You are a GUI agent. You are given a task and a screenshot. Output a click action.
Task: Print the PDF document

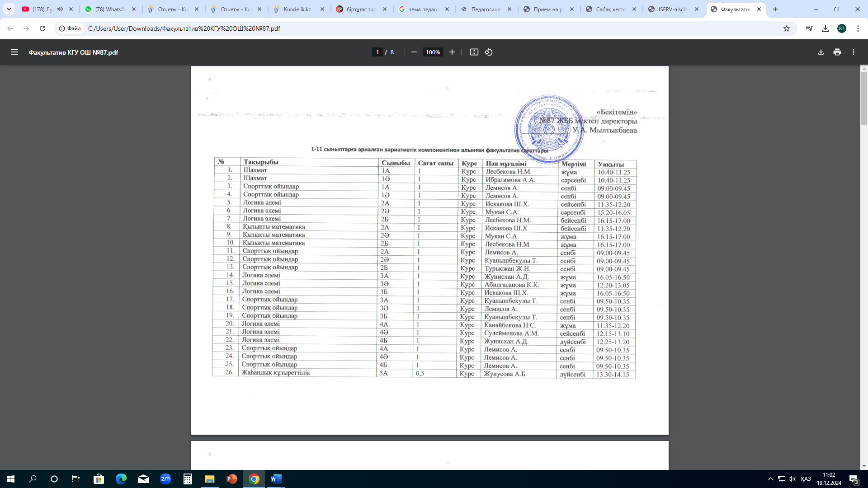837,52
